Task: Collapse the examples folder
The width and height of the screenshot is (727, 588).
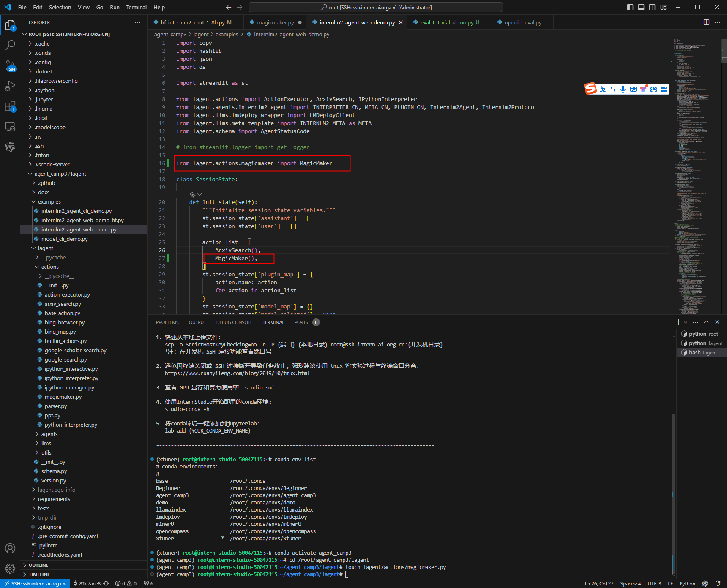Action: click(x=84, y=201)
